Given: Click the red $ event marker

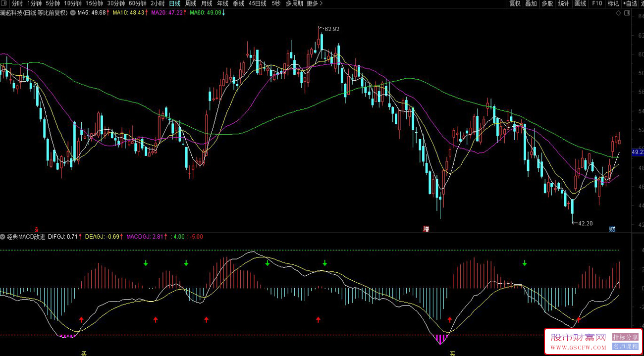Looking at the screenshot, I should point(37,230).
